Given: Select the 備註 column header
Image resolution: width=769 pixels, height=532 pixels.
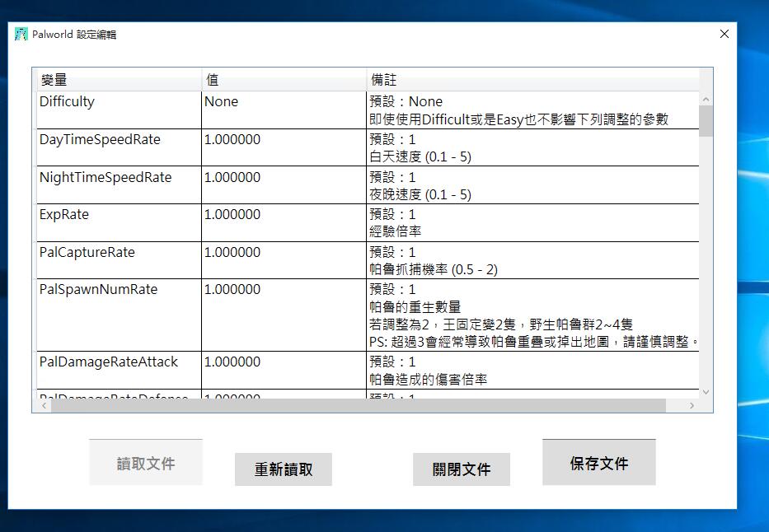Looking at the screenshot, I should pos(532,79).
